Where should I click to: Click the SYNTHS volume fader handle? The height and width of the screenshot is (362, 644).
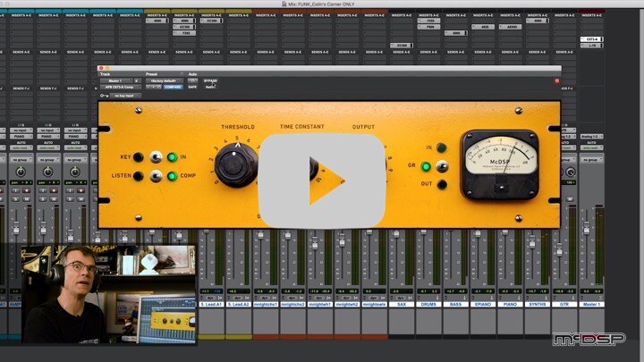click(x=532, y=241)
